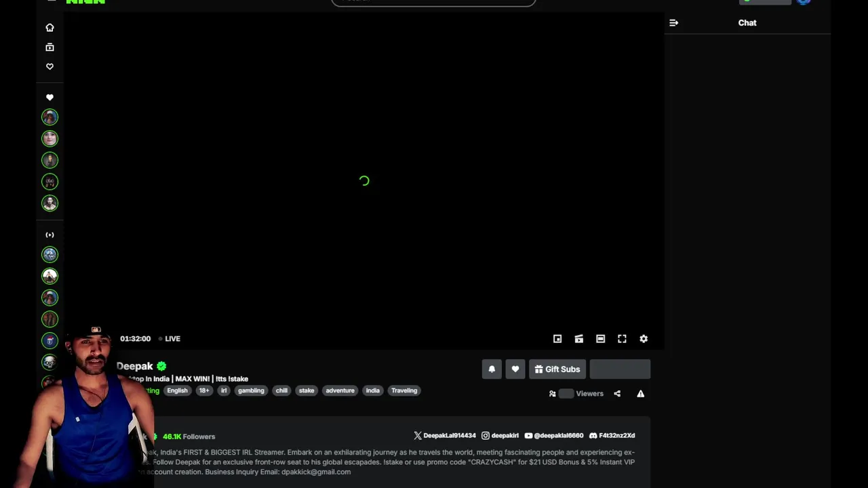Click the Gift Subs button

tap(557, 369)
